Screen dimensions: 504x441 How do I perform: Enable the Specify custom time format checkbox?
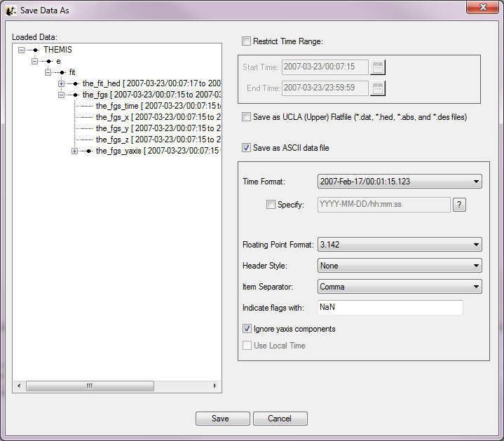coord(271,205)
